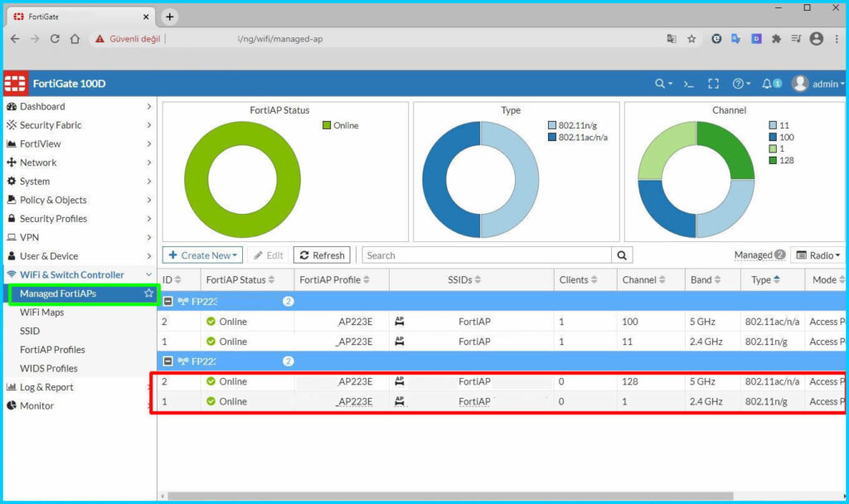Screen dimensions: 849x504
Task: Bookmark this page with star icon
Action: coord(691,39)
